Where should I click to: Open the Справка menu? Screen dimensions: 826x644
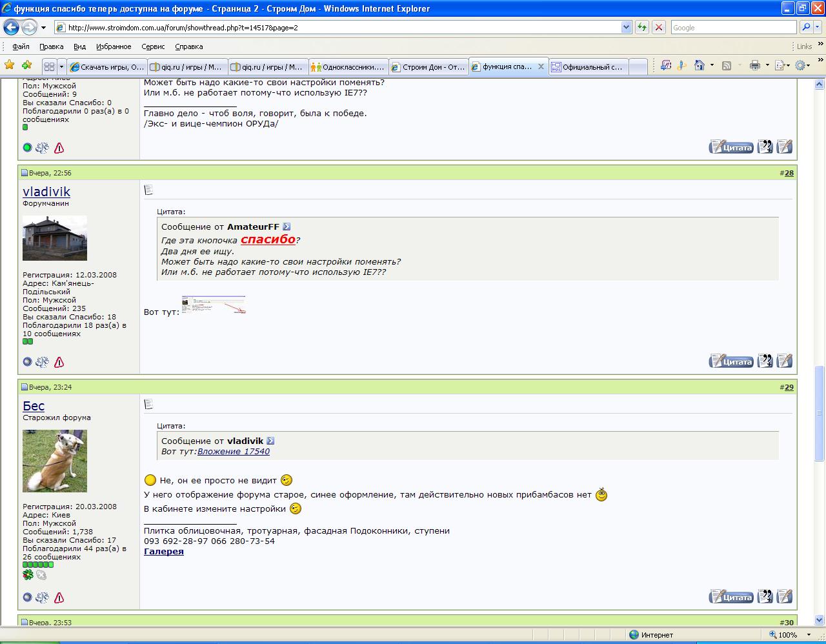coord(188,46)
